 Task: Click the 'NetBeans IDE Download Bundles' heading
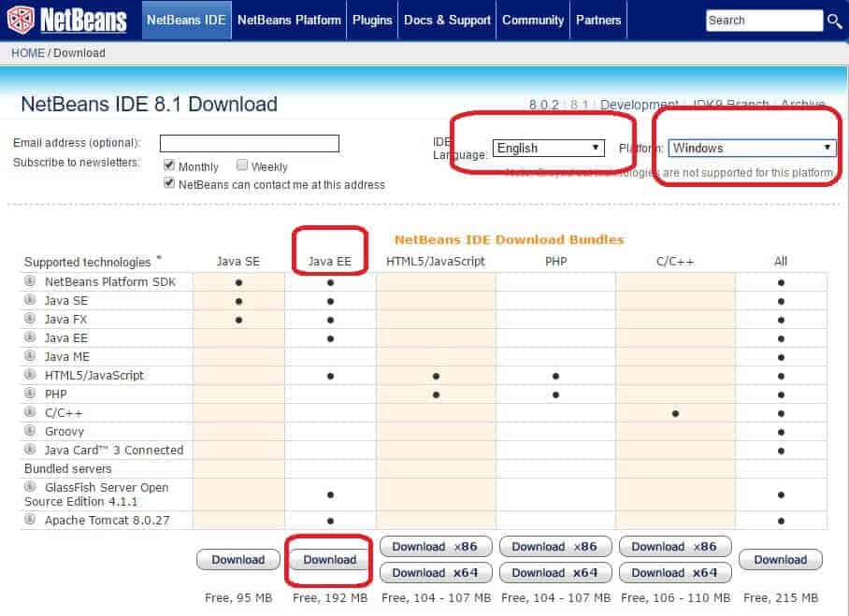click(509, 240)
